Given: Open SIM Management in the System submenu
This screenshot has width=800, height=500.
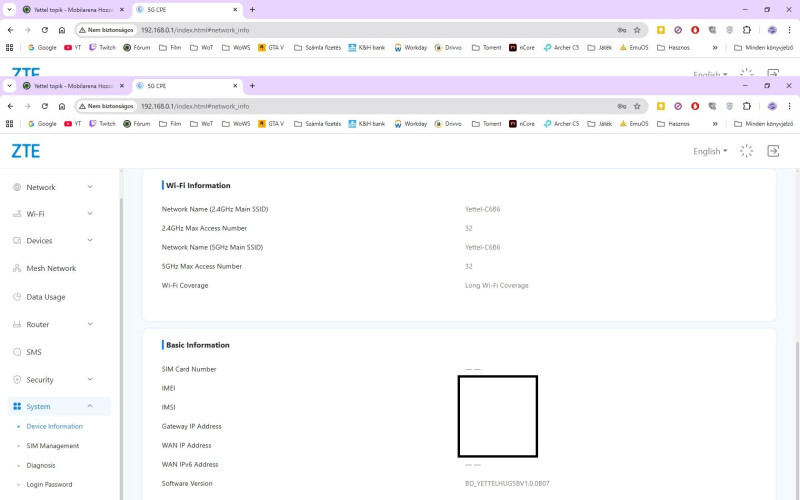Looking at the screenshot, I should click(x=53, y=445).
